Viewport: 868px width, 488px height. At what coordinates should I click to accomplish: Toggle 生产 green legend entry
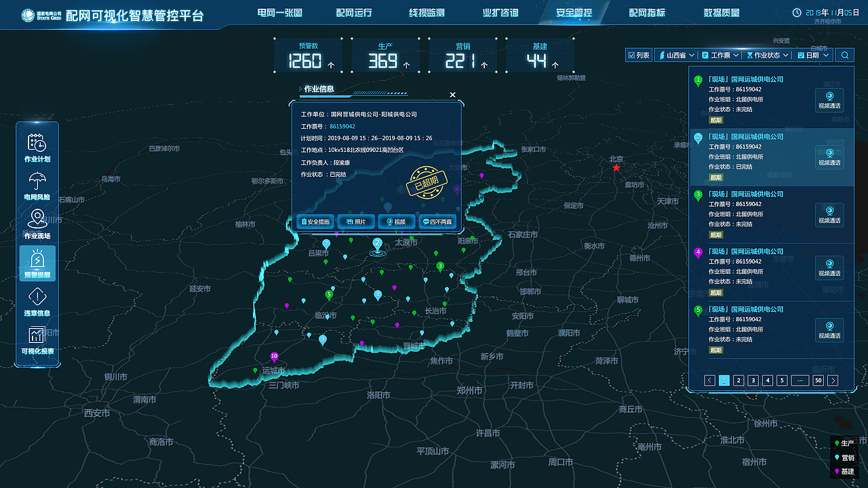pyautogui.click(x=844, y=443)
